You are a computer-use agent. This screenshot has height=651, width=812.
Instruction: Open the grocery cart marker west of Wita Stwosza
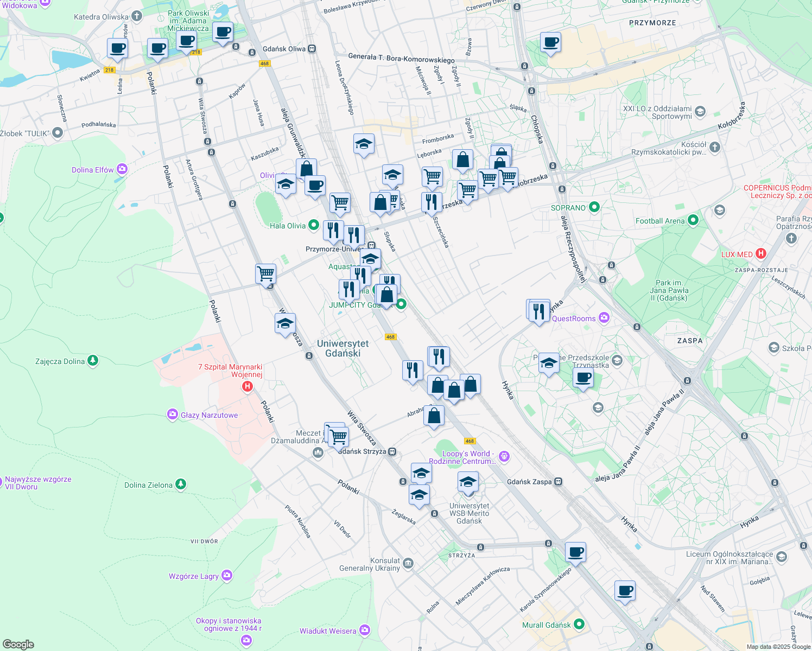click(265, 275)
